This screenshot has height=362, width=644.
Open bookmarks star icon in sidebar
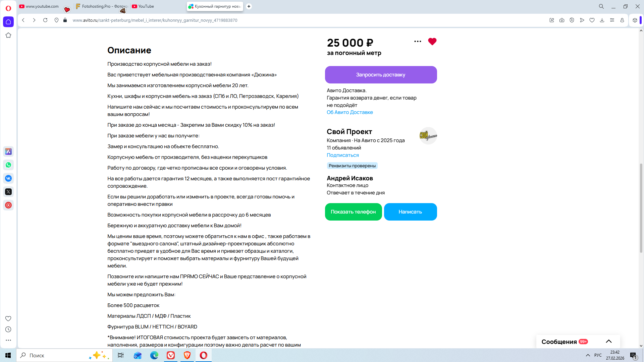tap(8, 35)
